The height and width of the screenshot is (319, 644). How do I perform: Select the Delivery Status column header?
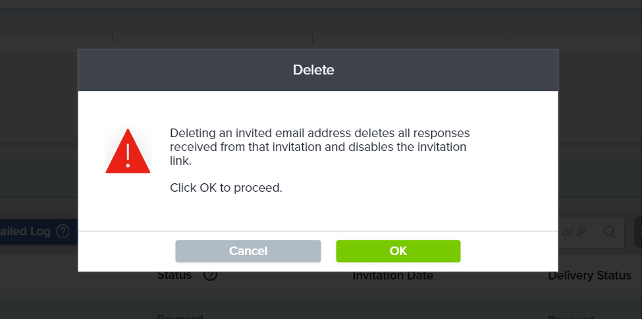pos(589,275)
